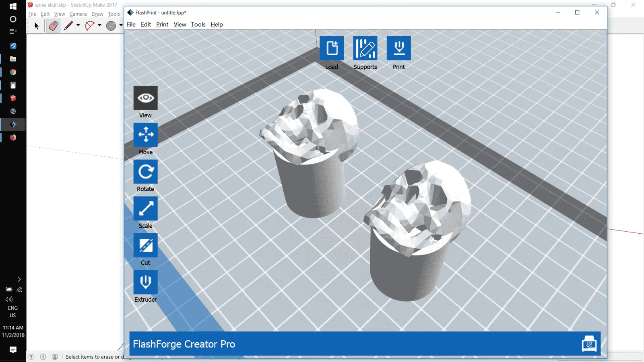Pick the Cut tool
The width and height of the screenshot is (644, 362).
146,245
